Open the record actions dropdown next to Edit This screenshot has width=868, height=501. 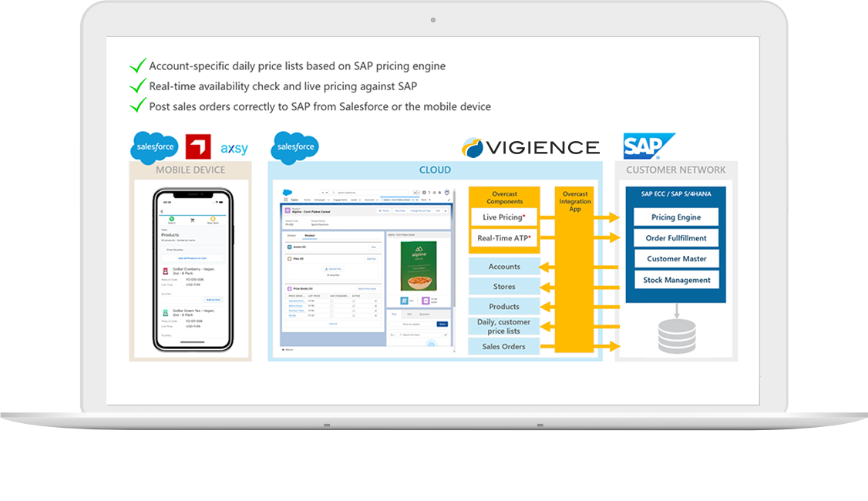tap(446, 211)
